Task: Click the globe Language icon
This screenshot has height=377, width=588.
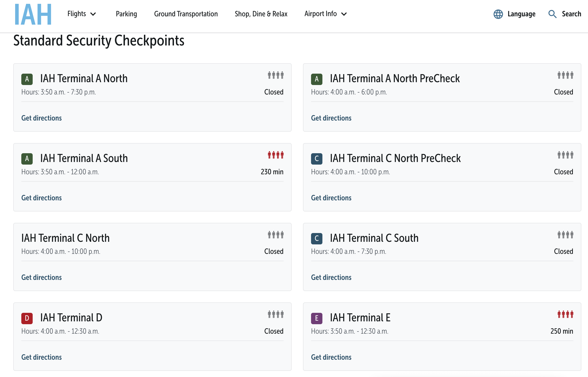Action: pyautogui.click(x=499, y=14)
